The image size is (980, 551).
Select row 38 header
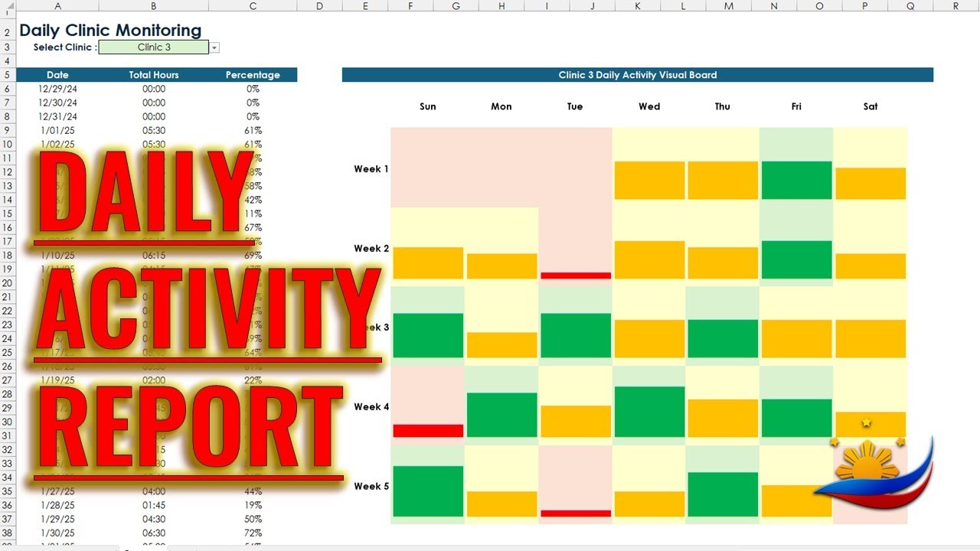(x=8, y=533)
